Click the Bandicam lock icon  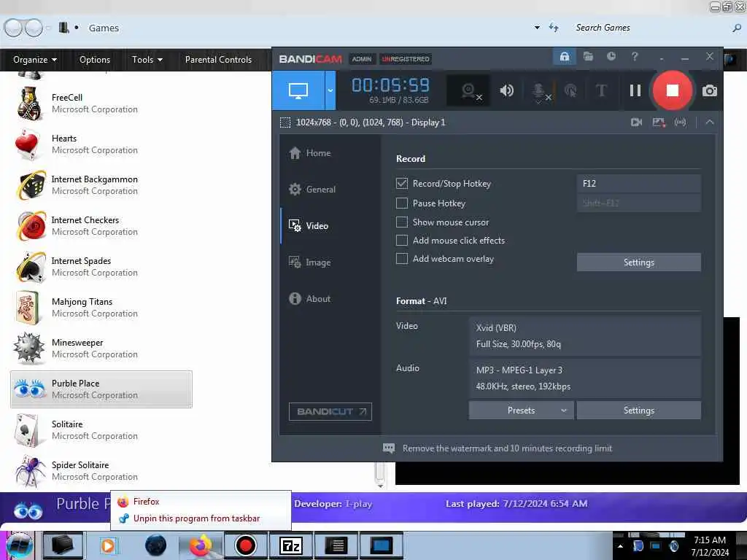[565, 57]
